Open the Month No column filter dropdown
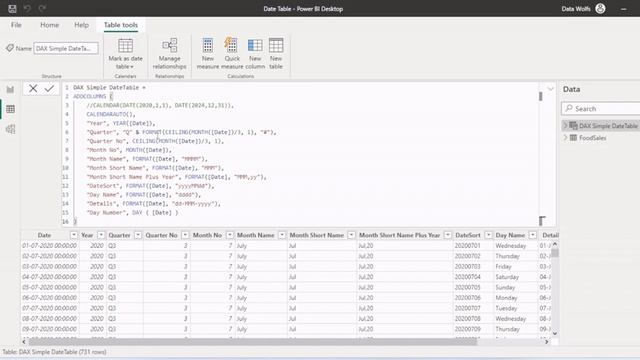This screenshot has width=640, height=360. pyautogui.click(x=230, y=235)
